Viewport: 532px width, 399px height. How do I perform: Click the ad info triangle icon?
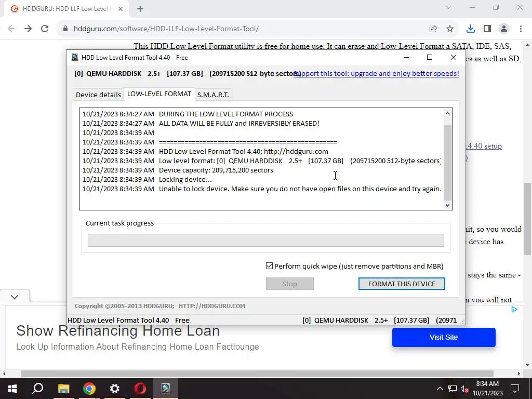point(514,309)
